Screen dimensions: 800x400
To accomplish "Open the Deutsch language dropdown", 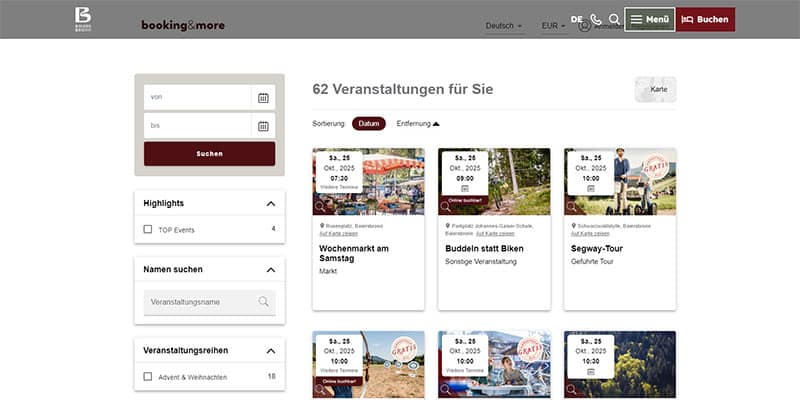I will [x=503, y=25].
